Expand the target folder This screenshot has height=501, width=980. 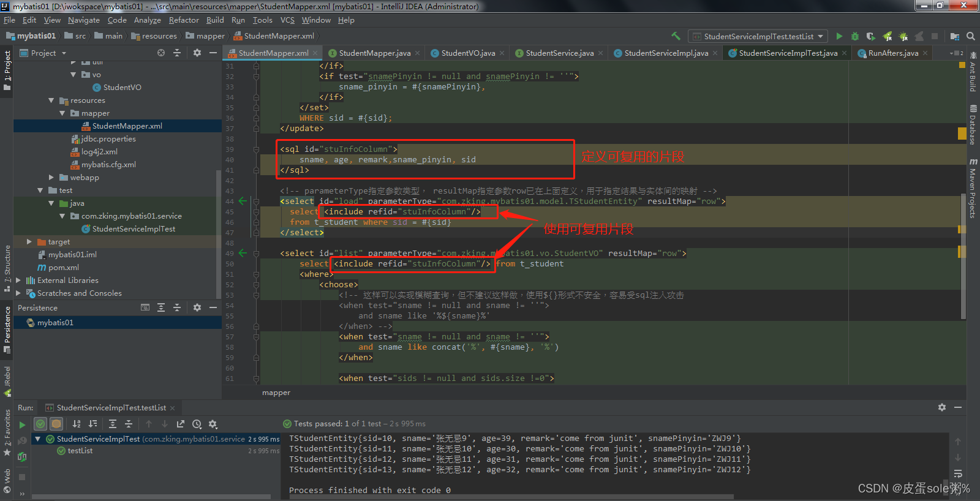click(x=29, y=242)
